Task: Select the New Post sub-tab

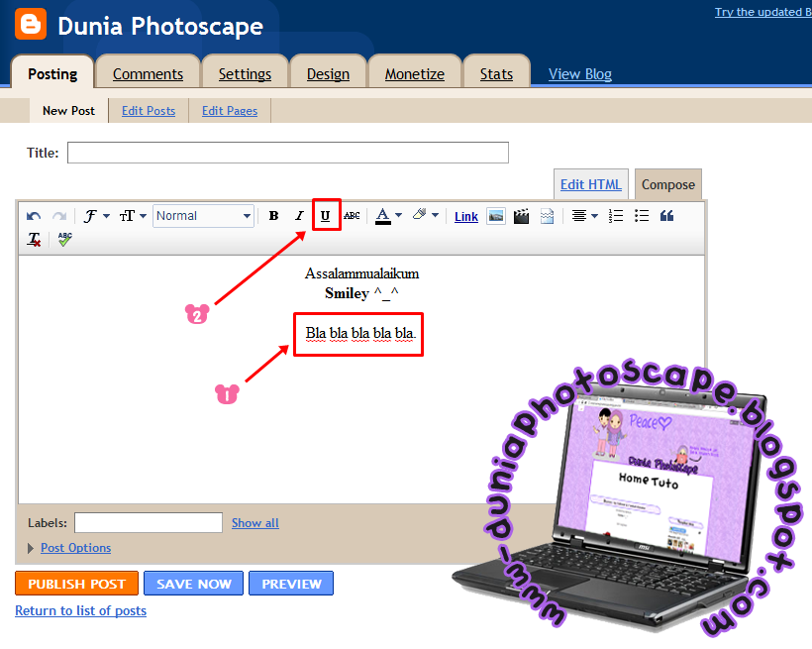Action: [x=69, y=110]
